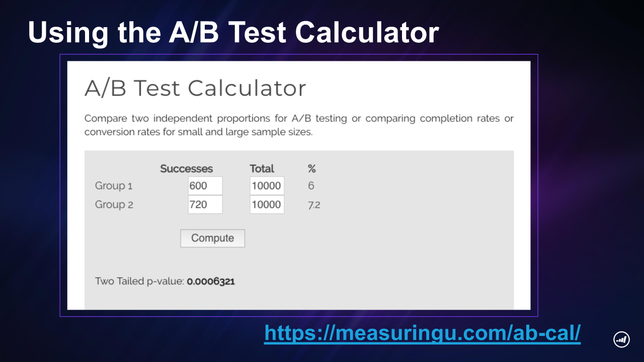Open the measuringu.com/ab-cal link
This screenshot has height=362, width=644.
coord(423,333)
